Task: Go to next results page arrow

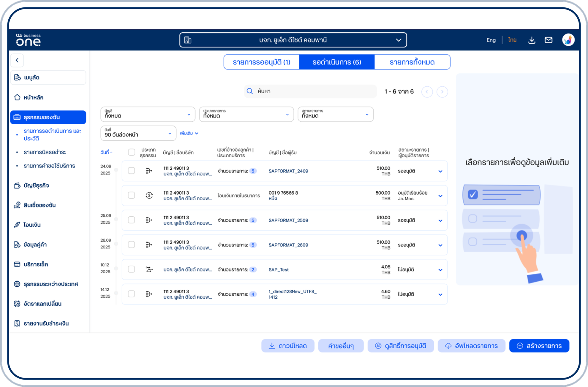Action: click(442, 92)
